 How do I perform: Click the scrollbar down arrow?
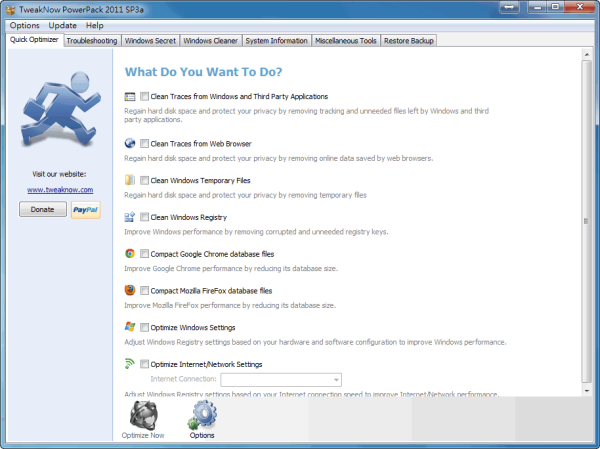click(587, 391)
